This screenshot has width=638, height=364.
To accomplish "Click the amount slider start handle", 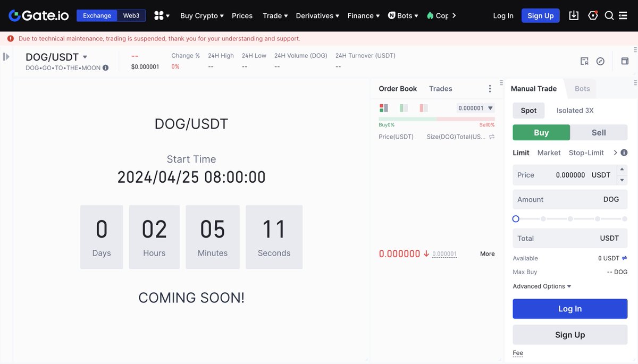I will click(x=516, y=219).
